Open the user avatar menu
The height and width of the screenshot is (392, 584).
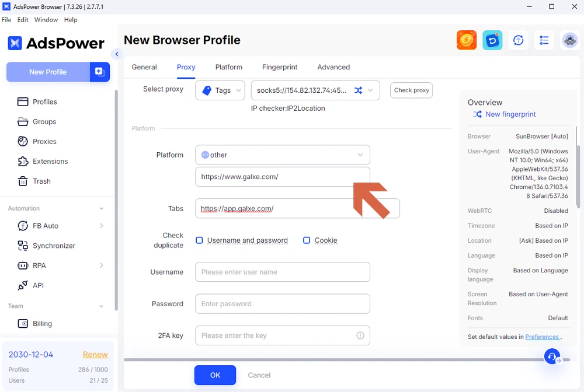coord(570,40)
